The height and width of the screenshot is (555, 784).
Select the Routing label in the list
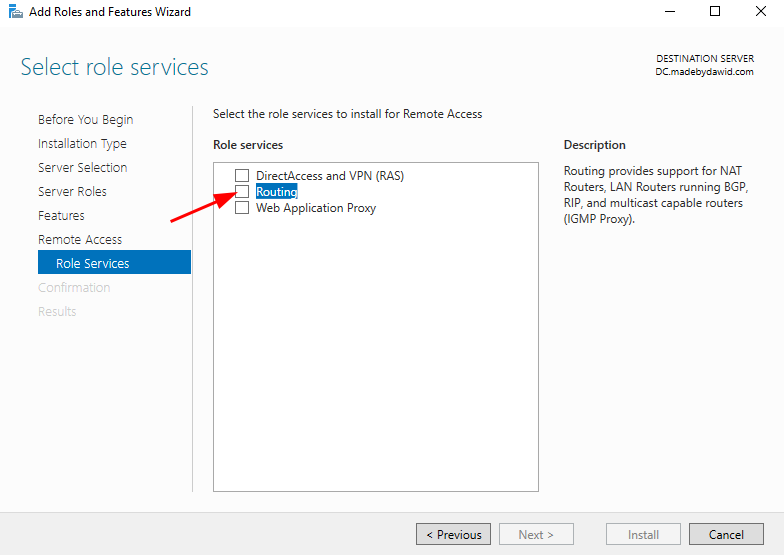click(x=276, y=192)
